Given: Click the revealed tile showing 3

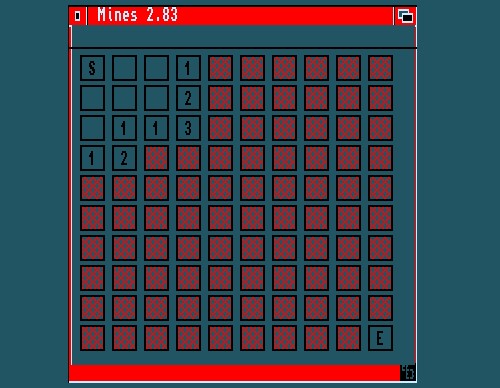Looking at the screenshot, I should coord(188,128).
